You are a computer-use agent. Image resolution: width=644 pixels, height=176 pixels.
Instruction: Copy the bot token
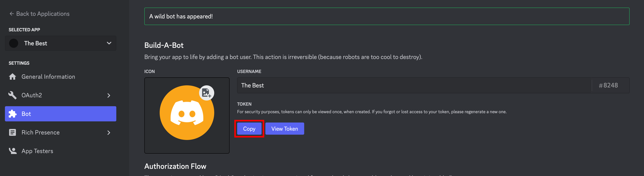point(249,129)
